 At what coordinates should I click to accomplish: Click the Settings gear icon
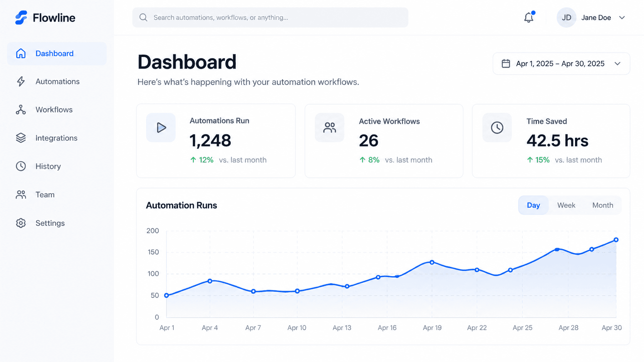[21, 223]
